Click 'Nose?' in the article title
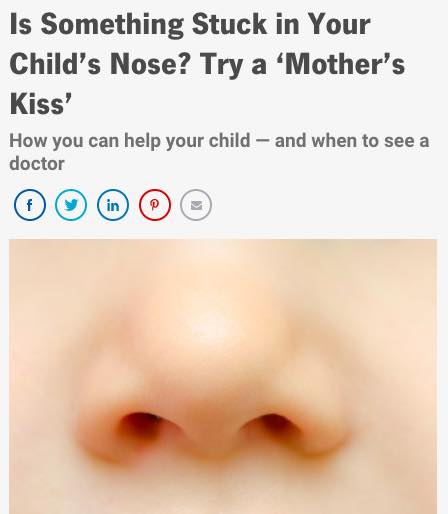 (151, 64)
